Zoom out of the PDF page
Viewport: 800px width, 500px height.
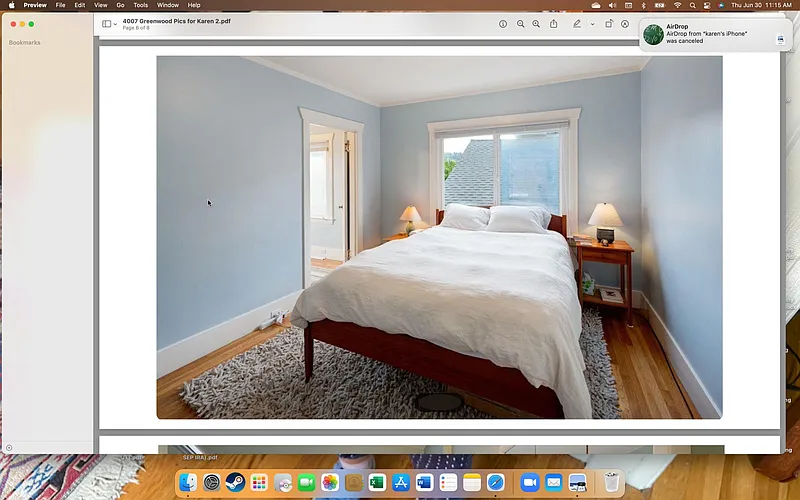tap(520, 24)
